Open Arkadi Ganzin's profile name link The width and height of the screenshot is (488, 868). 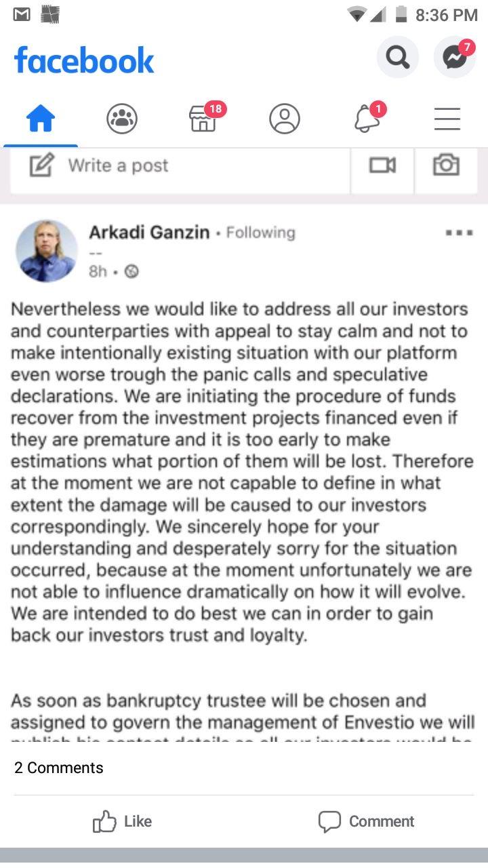tap(149, 233)
